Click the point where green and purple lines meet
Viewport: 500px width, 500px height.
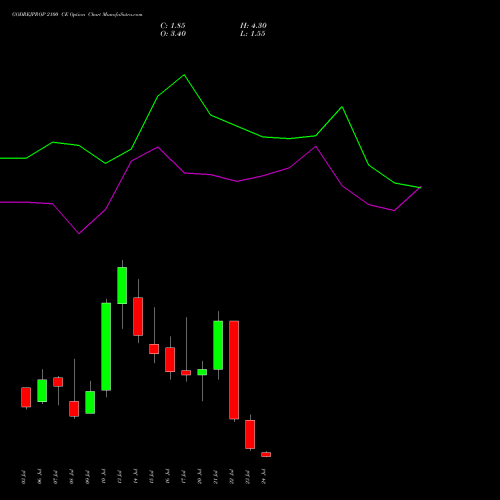tap(420, 187)
